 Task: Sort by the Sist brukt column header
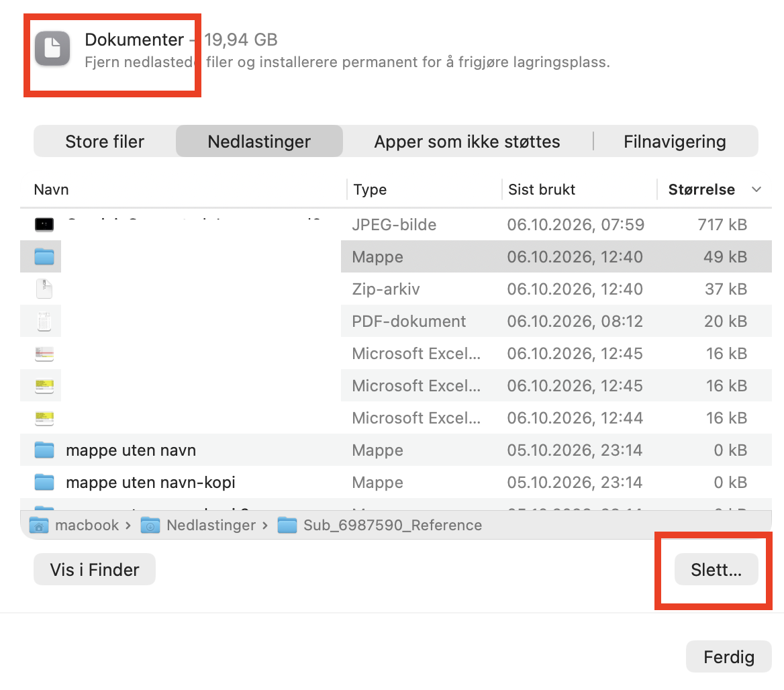542,189
